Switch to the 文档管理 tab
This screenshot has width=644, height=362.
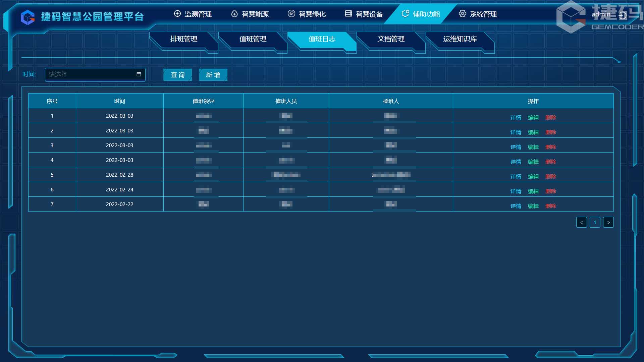click(391, 39)
